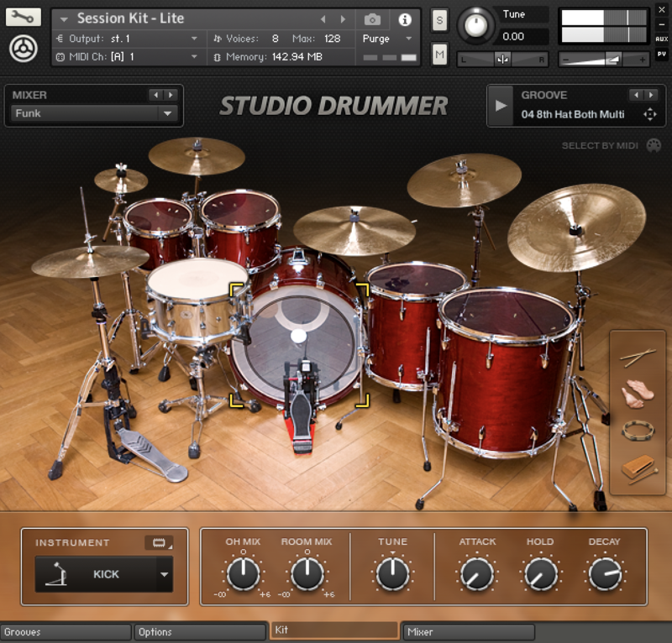
Task: Minimize the instrument header view
Action: 662,24
